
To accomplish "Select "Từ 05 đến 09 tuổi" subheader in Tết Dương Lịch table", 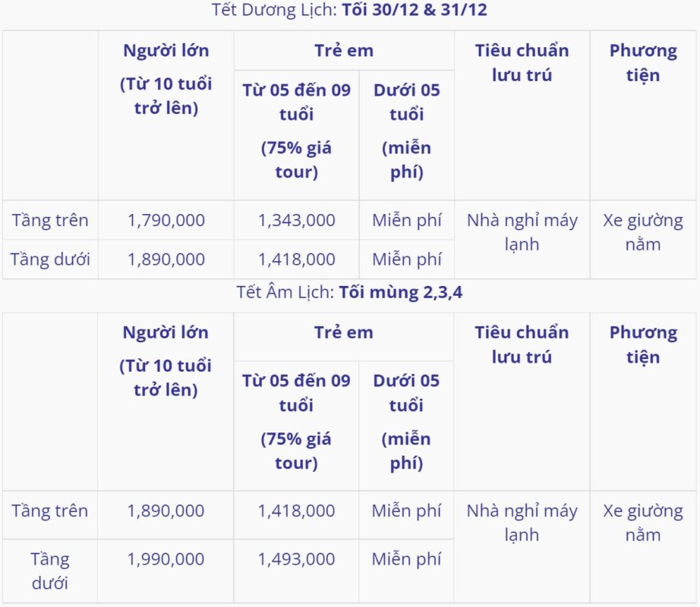I will tap(296, 102).
